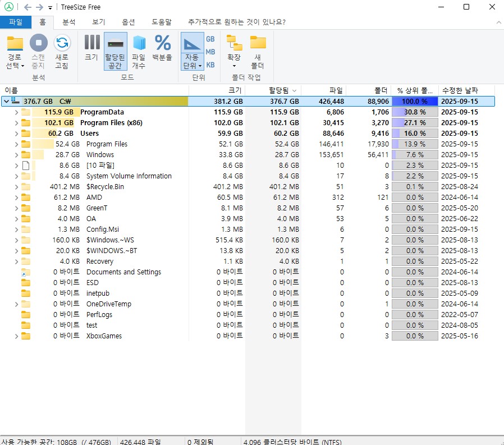Screen dimensions: 504x445
Task: Open the 도움말 ribbon tab
Action: coord(162,22)
